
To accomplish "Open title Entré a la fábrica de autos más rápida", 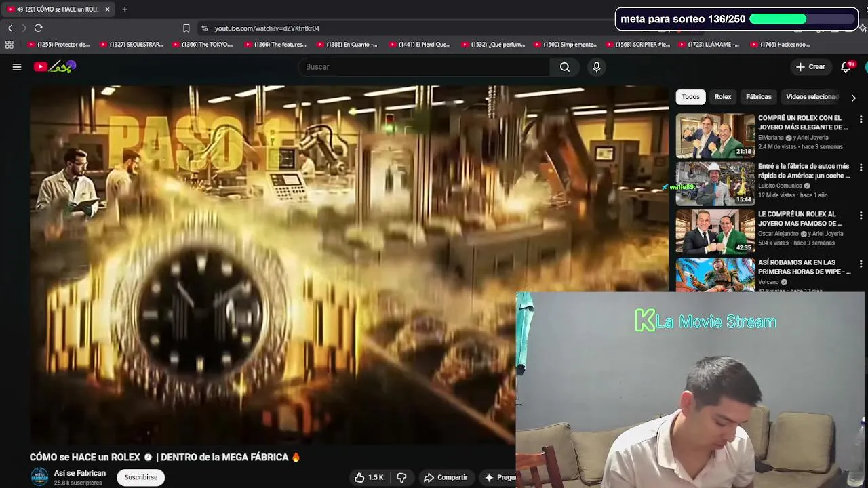I will 804,171.
